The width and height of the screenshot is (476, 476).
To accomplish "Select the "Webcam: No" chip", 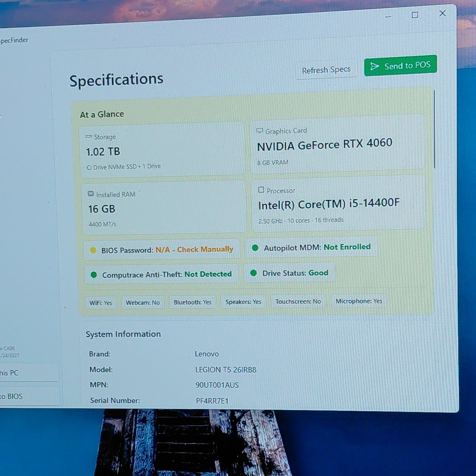I will tap(143, 303).
